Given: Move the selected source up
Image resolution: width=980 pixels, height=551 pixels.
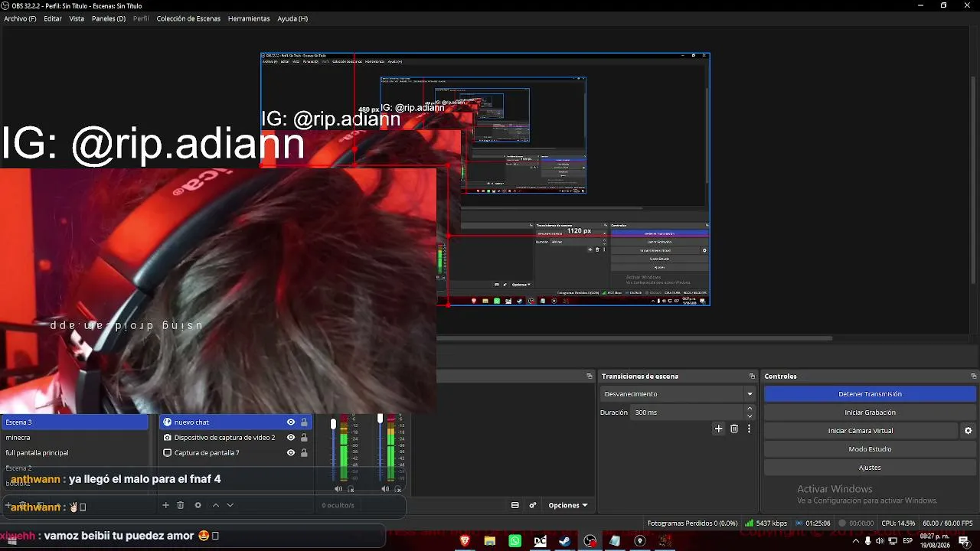Looking at the screenshot, I should pos(216,505).
